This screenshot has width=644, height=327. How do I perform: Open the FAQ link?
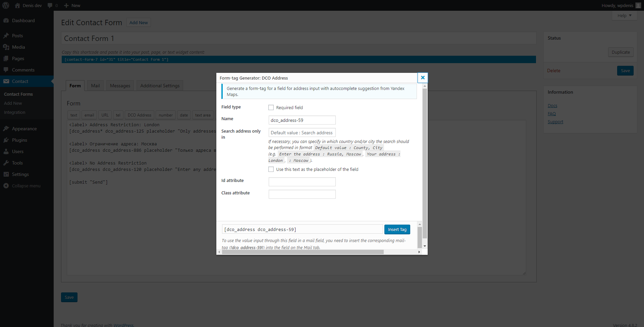(x=552, y=113)
